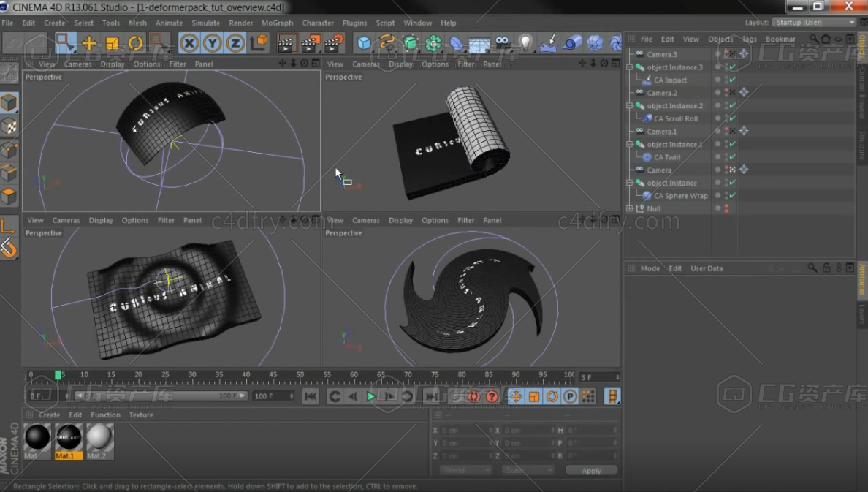This screenshot has width=868, height=492.
Task: Open the Array modeling objects palette
Action: [433, 42]
